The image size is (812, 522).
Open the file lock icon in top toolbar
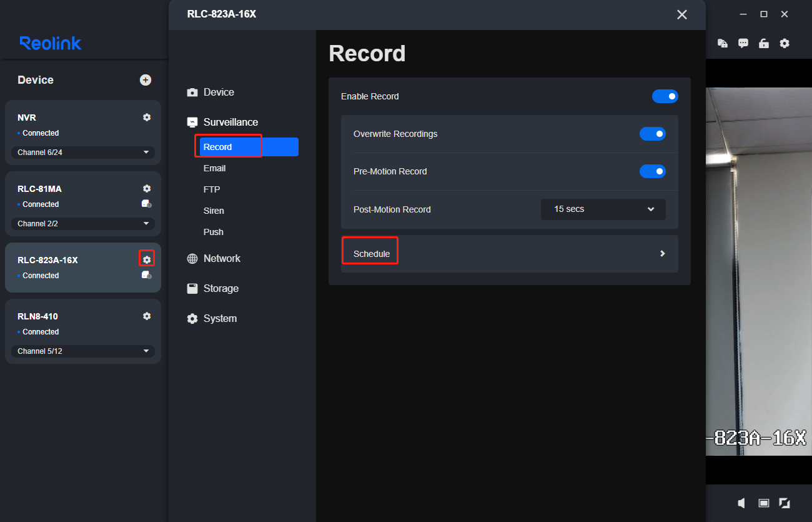click(x=723, y=43)
